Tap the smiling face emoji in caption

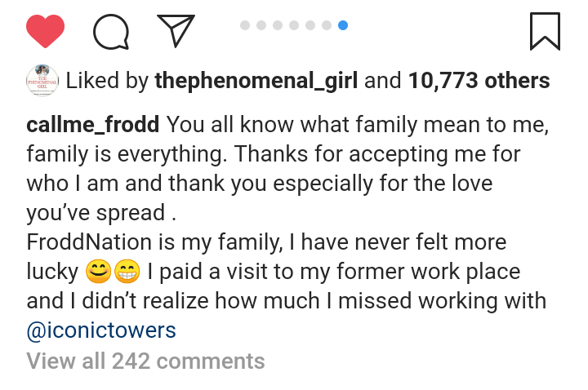click(96, 271)
